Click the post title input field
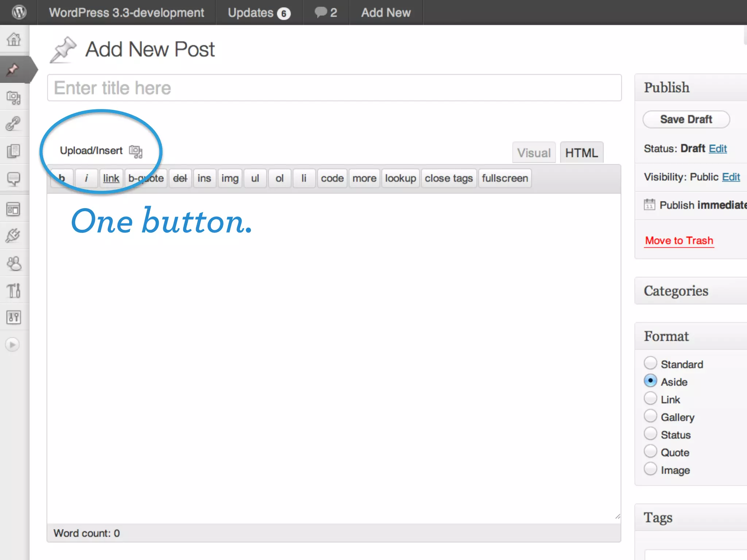747x560 pixels. (x=334, y=88)
